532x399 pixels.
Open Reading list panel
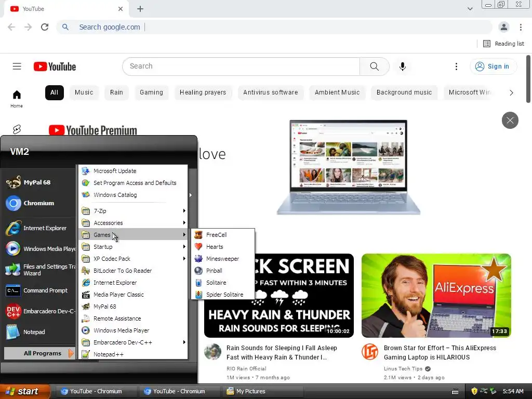pos(503,44)
